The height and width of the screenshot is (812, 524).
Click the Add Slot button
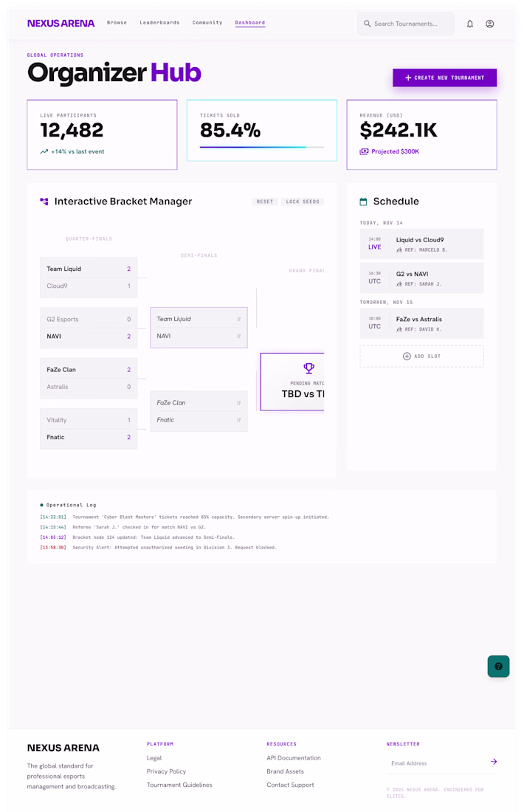421,357
